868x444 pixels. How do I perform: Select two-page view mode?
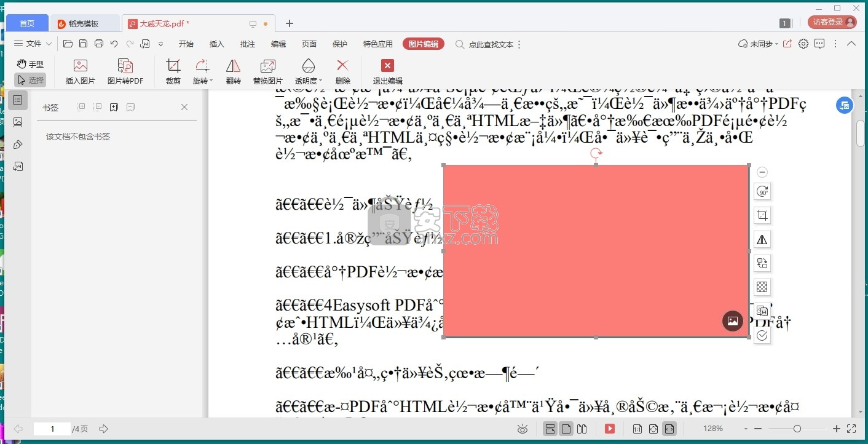click(582, 429)
